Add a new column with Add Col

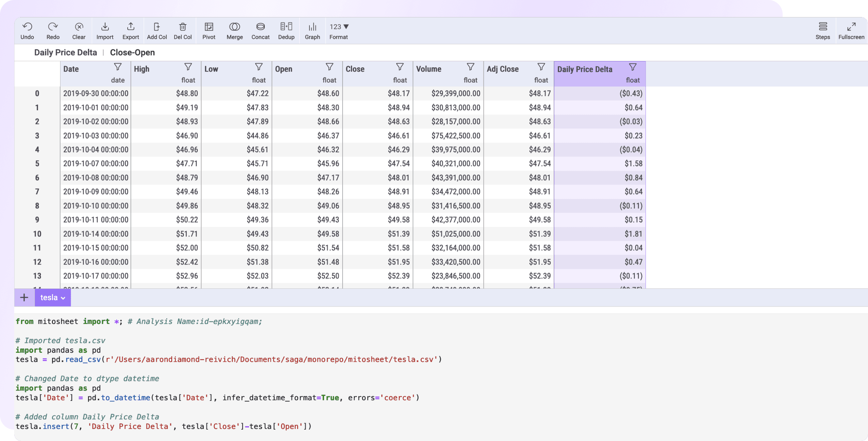click(157, 30)
